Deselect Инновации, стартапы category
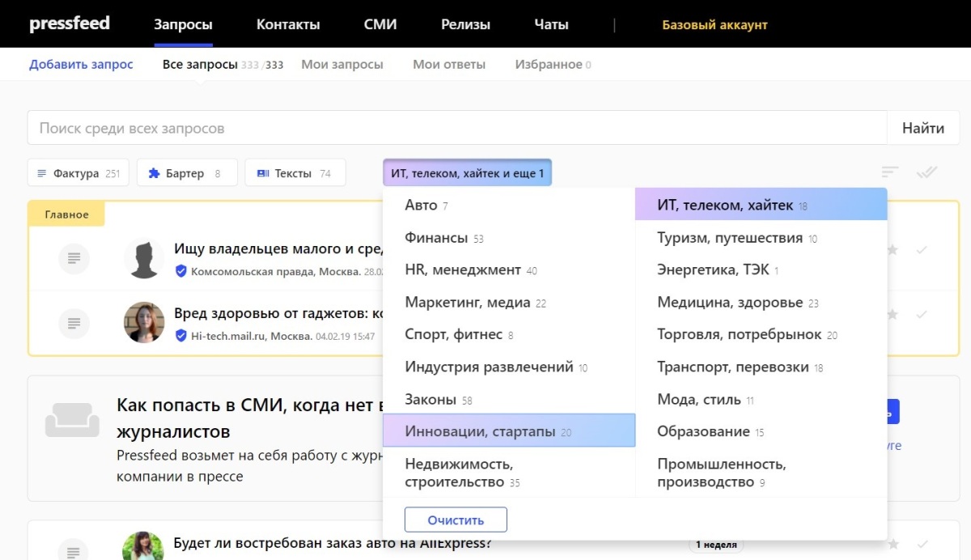The width and height of the screenshot is (971, 560). pyautogui.click(x=508, y=431)
